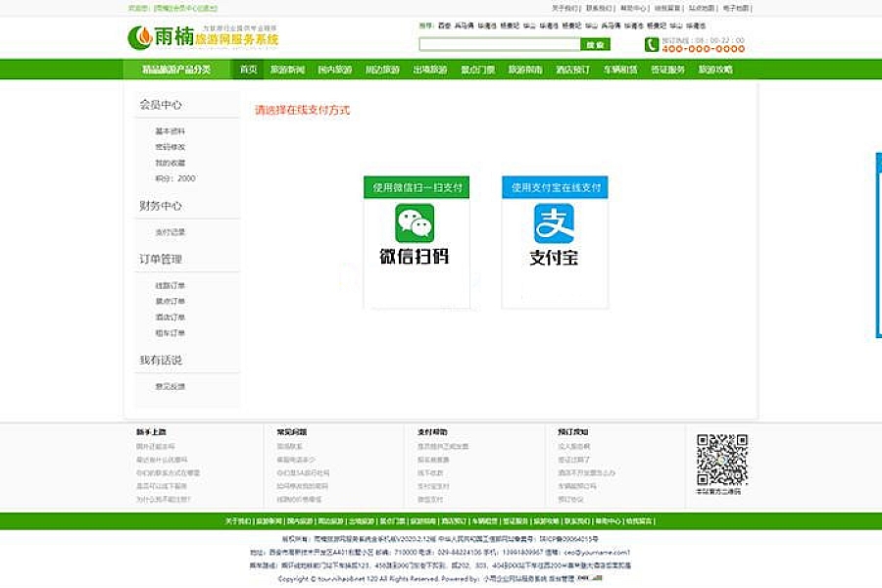This screenshot has width=882, height=588.
Task: Click the QR code in the footer
Action: click(x=721, y=460)
